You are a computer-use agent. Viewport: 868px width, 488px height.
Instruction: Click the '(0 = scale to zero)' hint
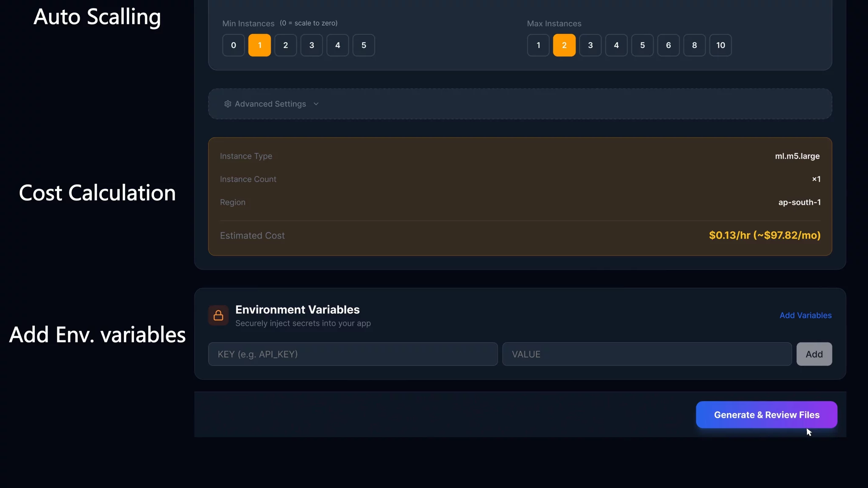click(309, 23)
